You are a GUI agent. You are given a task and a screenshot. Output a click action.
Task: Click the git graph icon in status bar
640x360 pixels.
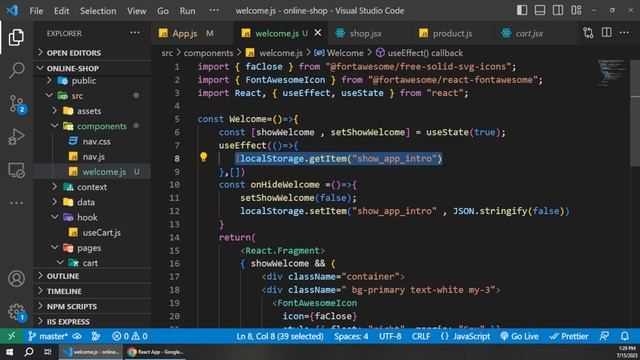pos(96,336)
